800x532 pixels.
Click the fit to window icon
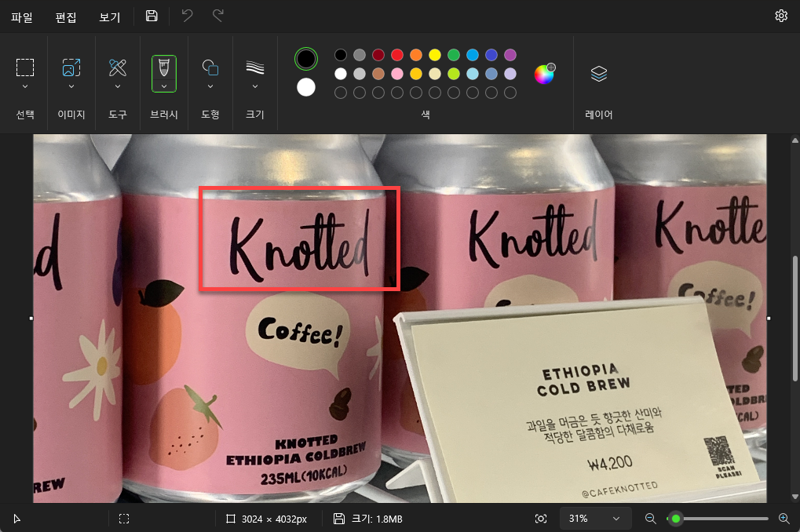[x=541, y=519]
